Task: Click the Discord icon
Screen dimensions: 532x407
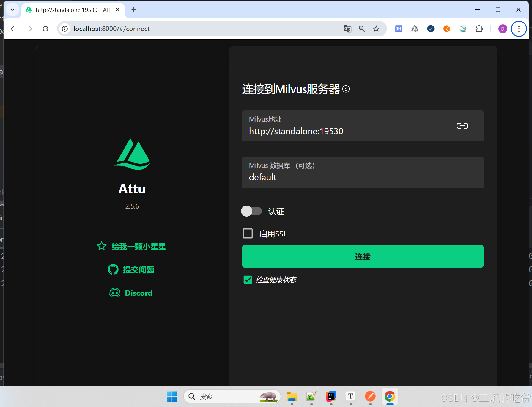Action: pyautogui.click(x=115, y=293)
